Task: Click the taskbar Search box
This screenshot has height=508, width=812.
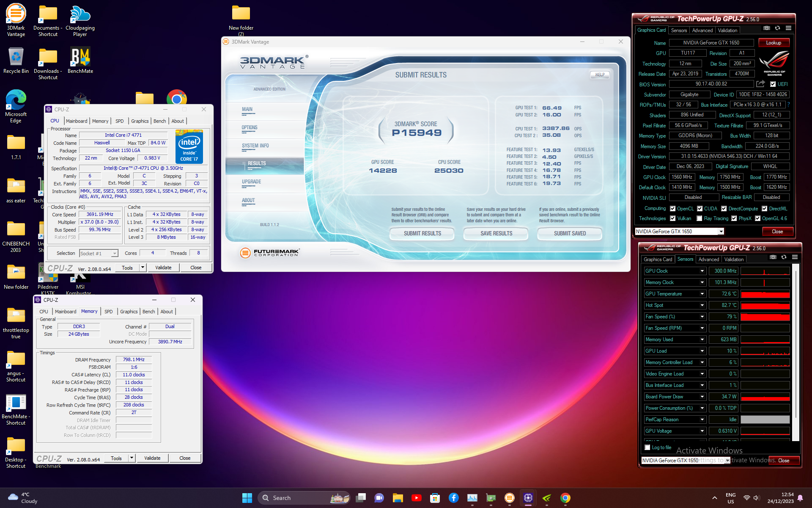Action: pyautogui.click(x=304, y=498)
